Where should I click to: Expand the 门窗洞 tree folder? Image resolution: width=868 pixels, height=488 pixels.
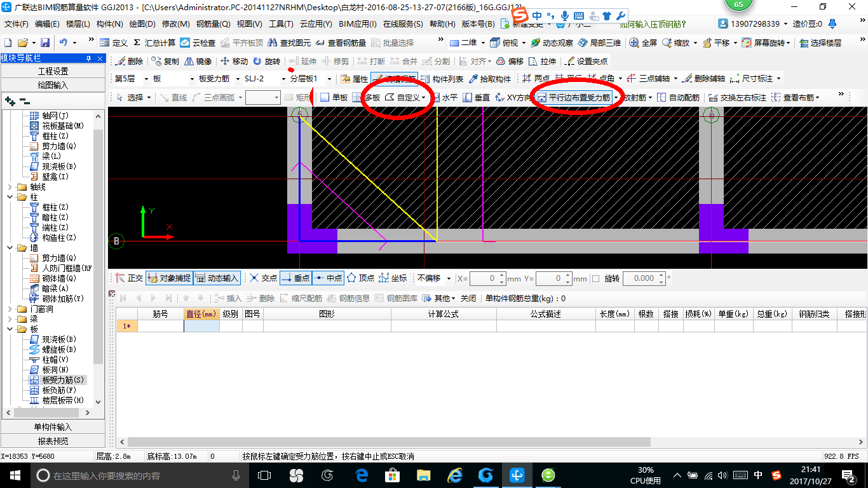(x=10, y=309)
